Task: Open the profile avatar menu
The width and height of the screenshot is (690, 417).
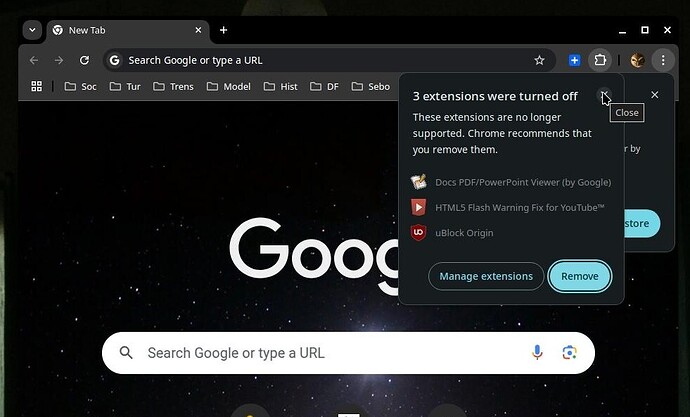Action: tap(637, 60)
